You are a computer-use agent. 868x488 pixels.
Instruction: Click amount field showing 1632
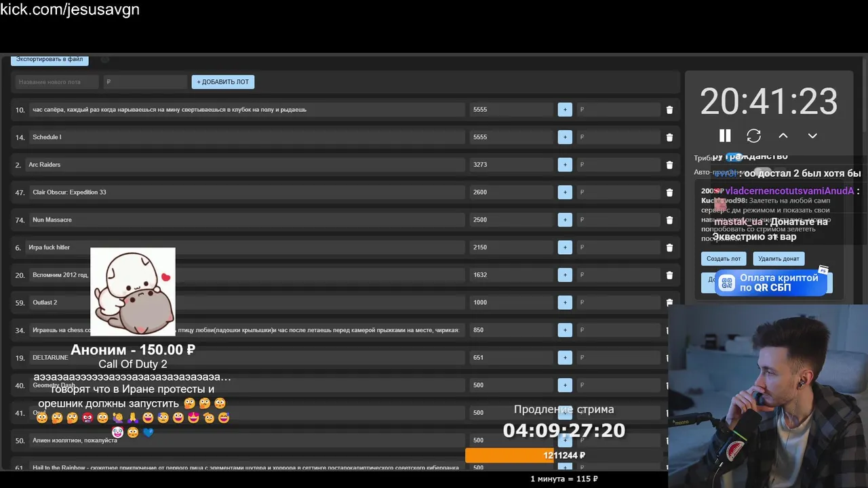point(511,275)
